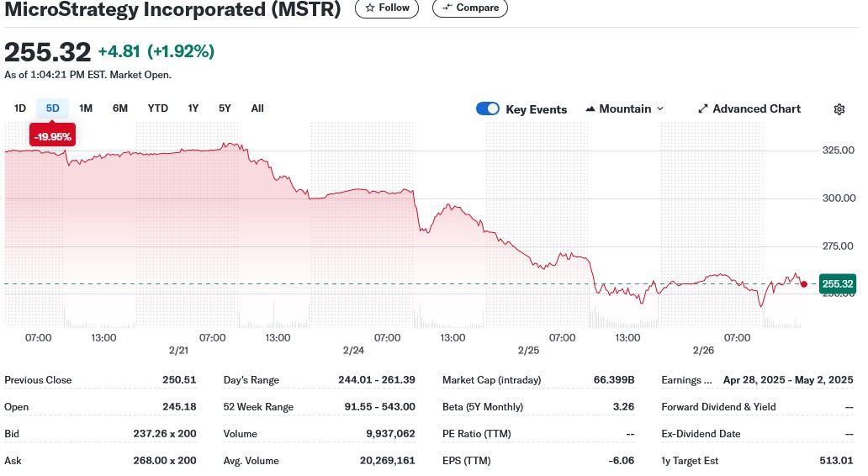Show the All time range
The height and width of the screenshot is (476, 868).
coord(257,108)
